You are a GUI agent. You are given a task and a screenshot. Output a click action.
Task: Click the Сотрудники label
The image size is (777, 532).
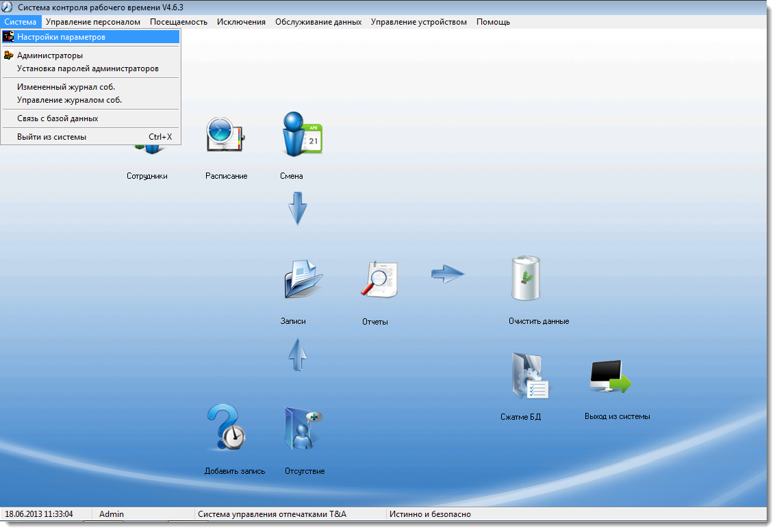(147, 176)
